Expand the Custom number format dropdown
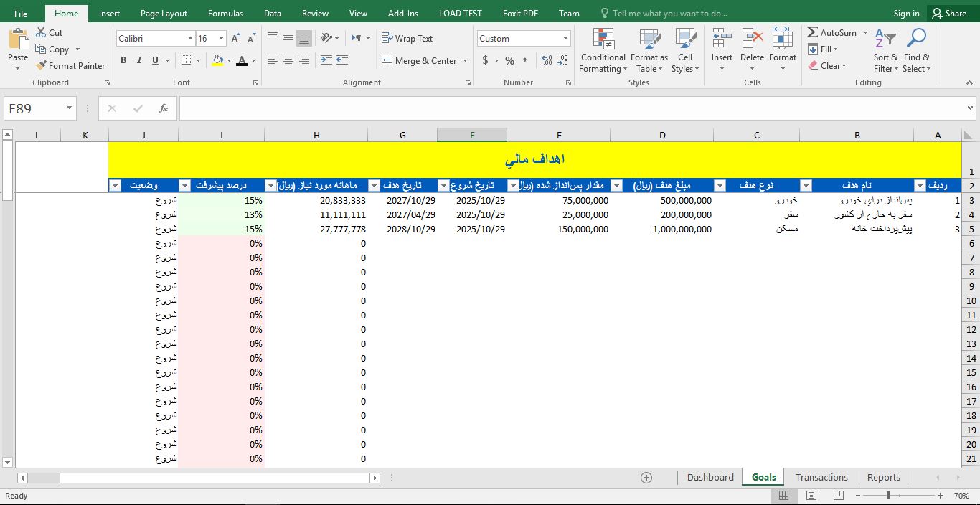This screenshot has width=980, height=505. point(565,39)
